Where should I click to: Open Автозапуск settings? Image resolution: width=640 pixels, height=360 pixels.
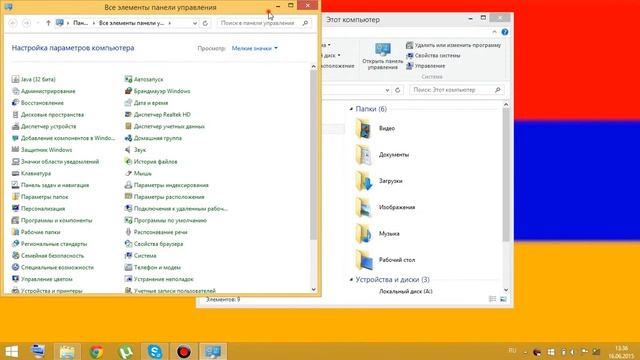click(144, 79)
